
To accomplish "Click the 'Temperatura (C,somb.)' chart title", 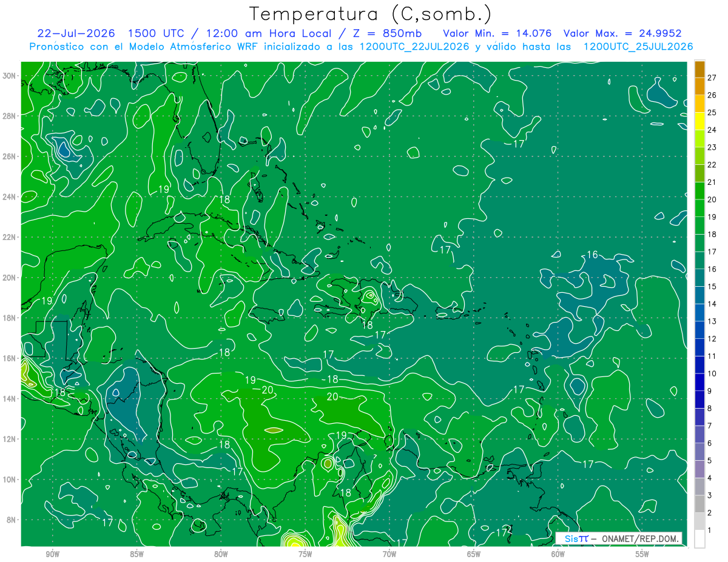I will point(371,14).
